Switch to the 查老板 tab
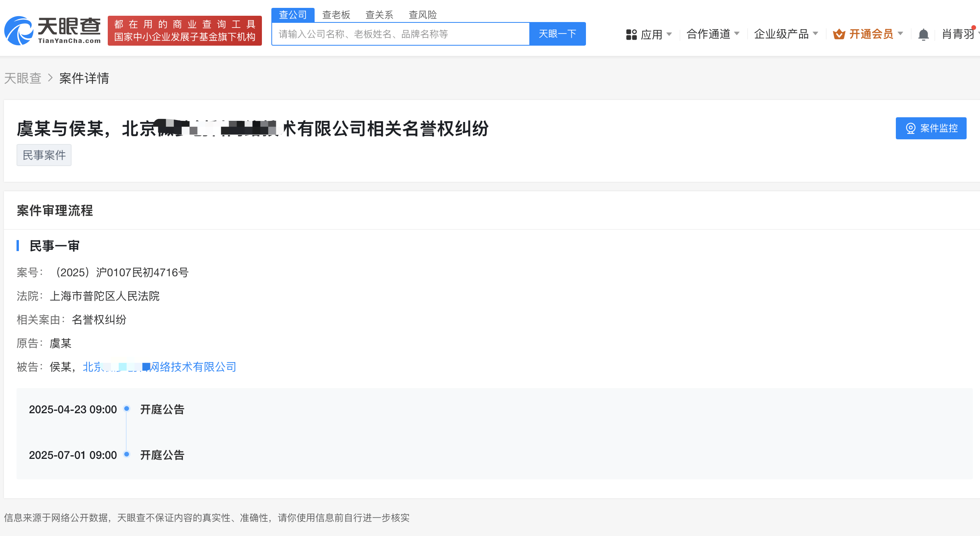Image resolution: width=980 pixels, height=536 pixels. tap(336, 15)
